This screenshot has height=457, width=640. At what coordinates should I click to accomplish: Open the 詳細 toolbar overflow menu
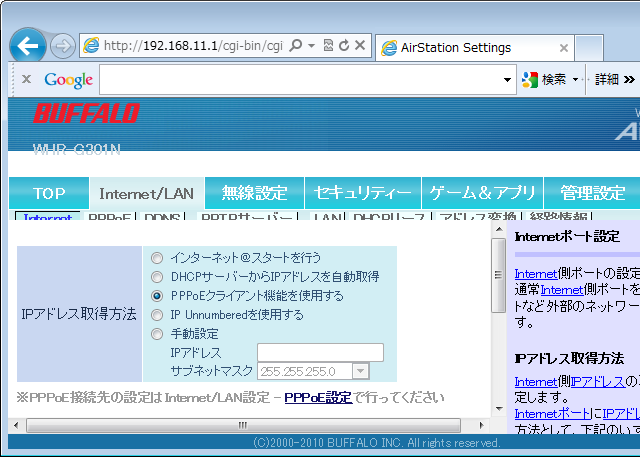click(615, 79)
